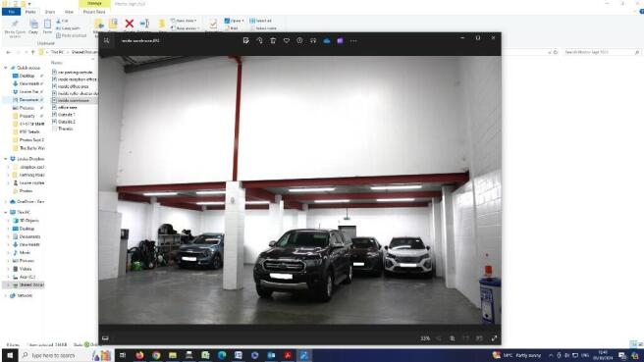The width and height of the screenshot is (644, 362).
Task: Click the blue OneDrive cloud icon in Photos
Action: [x=327, y=40]
